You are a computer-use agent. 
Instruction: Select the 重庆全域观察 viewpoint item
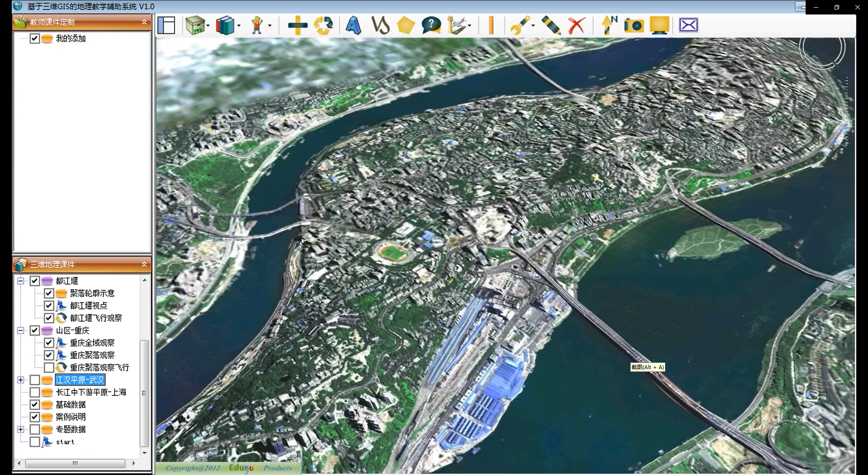tap(92, 343)
